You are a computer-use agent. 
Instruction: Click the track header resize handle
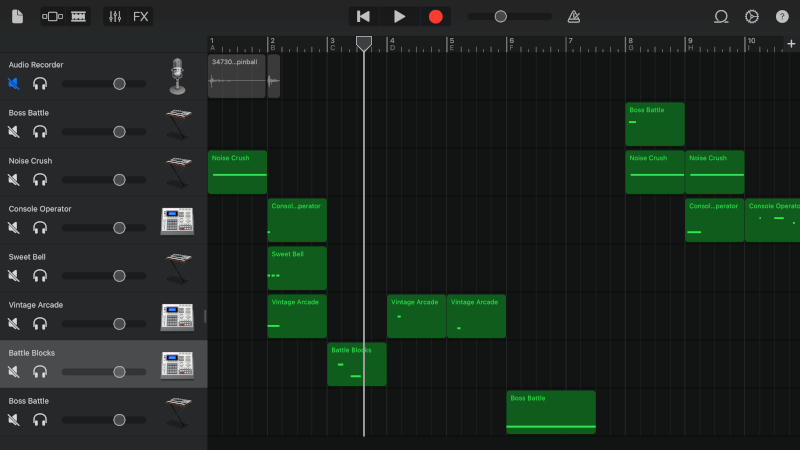pyautogui.click(x=205, y=316)
